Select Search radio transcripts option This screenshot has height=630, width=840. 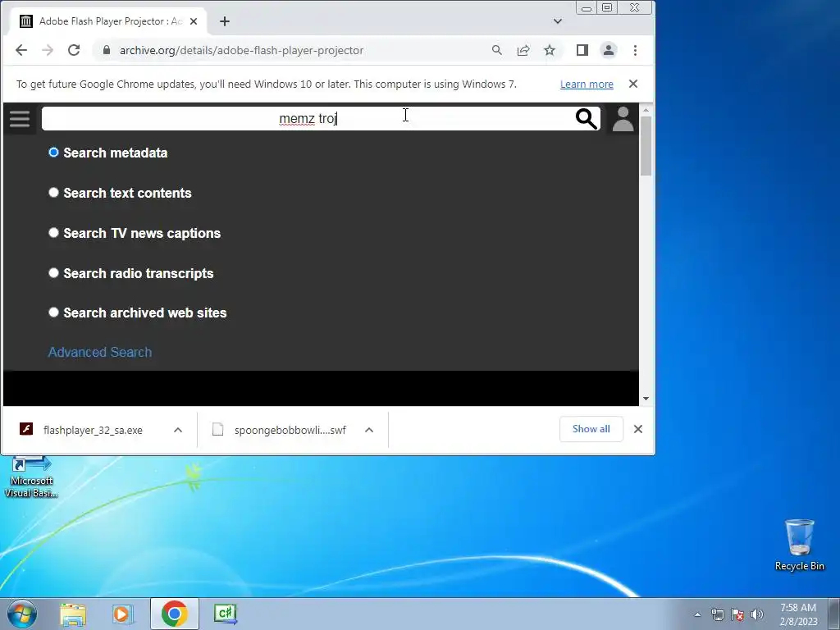pyautogui.click(x=53, y=273)
